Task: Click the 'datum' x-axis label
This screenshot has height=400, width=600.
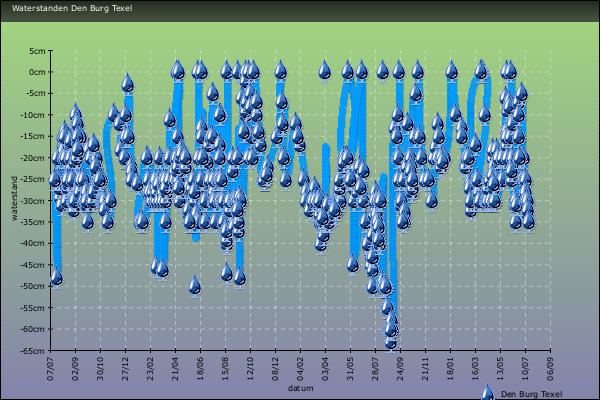Action: [x=300, y=387]
